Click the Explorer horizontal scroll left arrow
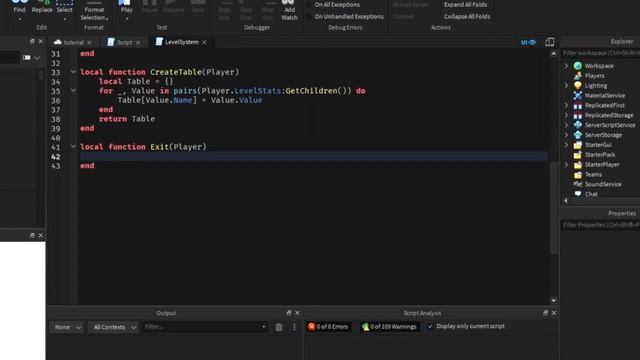The height and width of the screenshot is (360, 640). [566, 200]
